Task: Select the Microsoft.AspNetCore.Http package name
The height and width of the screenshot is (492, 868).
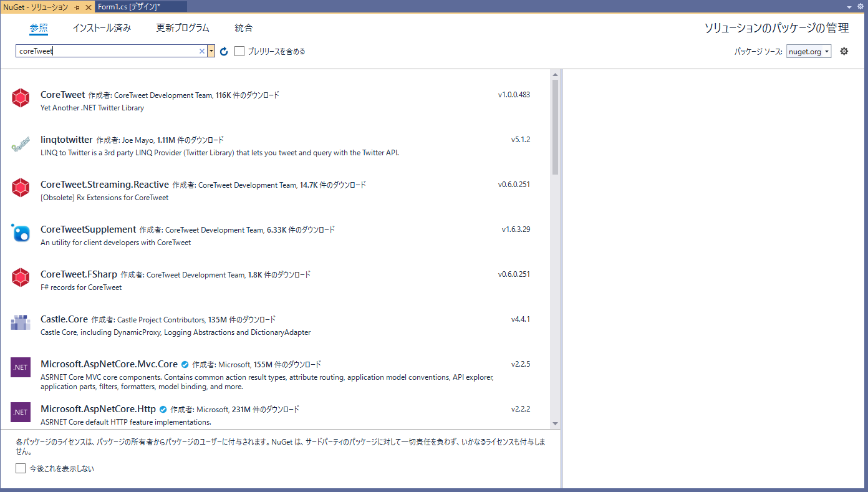Action: (98, 409)
